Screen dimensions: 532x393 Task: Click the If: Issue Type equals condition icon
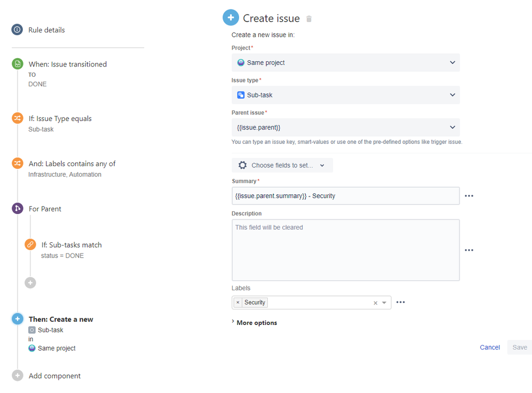pos(17,118)
